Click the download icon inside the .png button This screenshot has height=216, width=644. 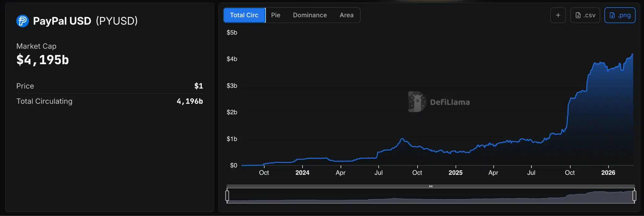[611, 15]
